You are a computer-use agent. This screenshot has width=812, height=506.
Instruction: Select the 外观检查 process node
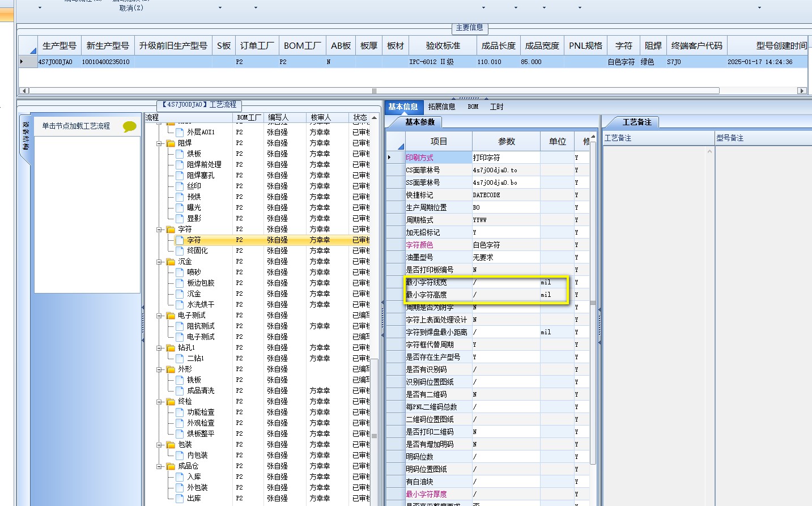pos(201,423)
